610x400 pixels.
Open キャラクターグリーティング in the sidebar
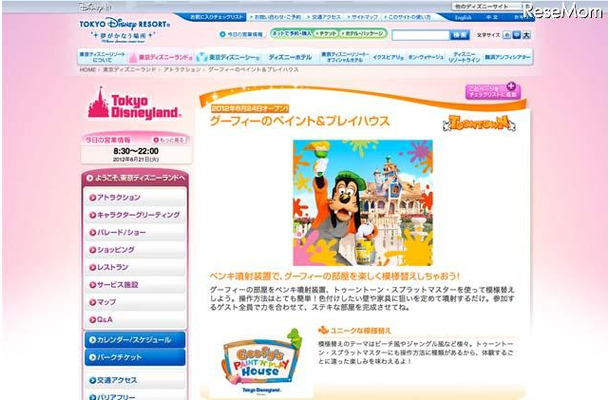coord(135,215)
